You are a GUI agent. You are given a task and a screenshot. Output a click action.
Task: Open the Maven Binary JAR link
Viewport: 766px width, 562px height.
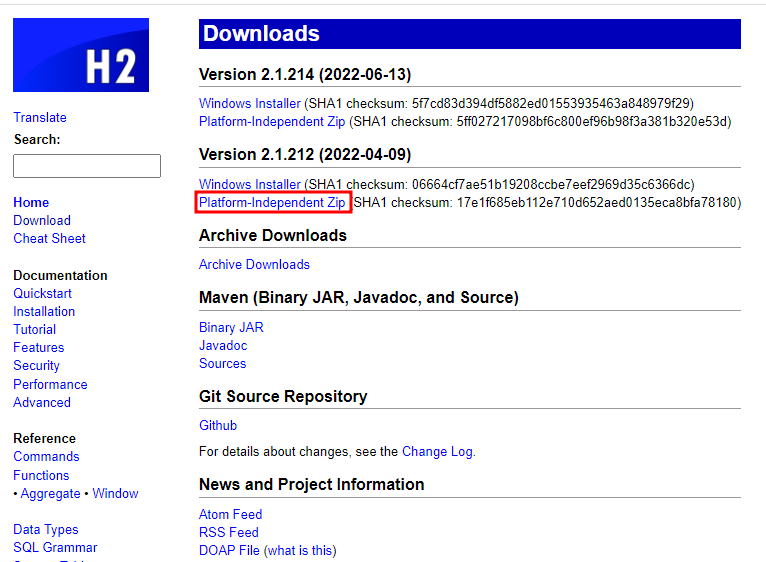pos(232,327)
